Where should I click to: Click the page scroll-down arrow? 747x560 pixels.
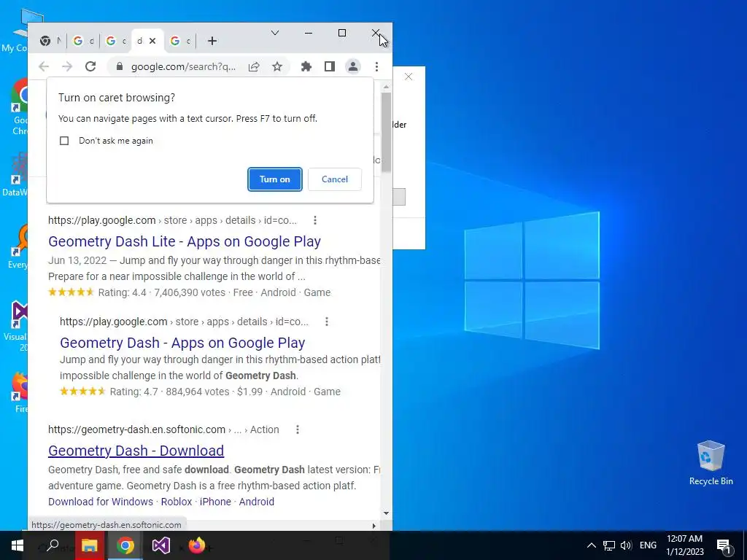[x=386, y=513]
